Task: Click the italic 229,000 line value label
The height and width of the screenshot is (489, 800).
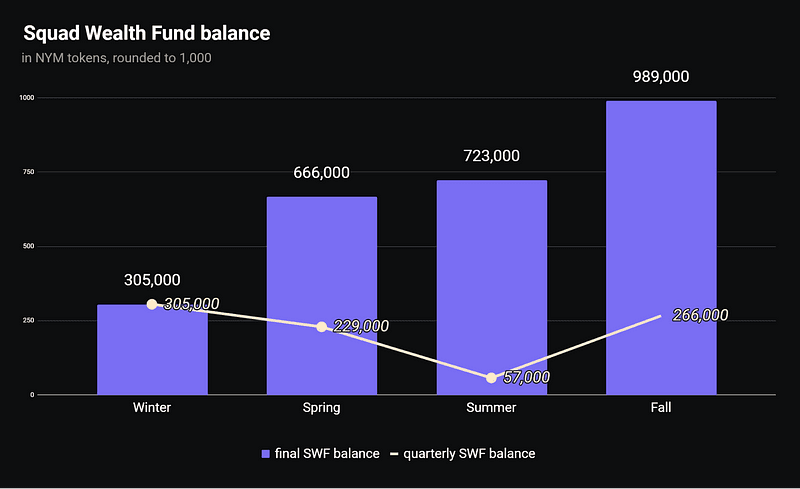Action: coord(360,326)
